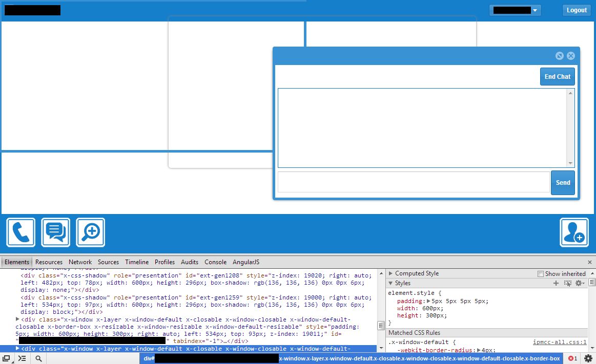
Task: Click the Send button
Action: coord(563,183)
